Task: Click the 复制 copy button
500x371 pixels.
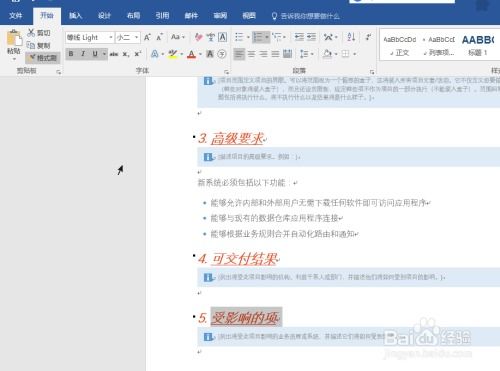Action: click(x=39, y=45)
